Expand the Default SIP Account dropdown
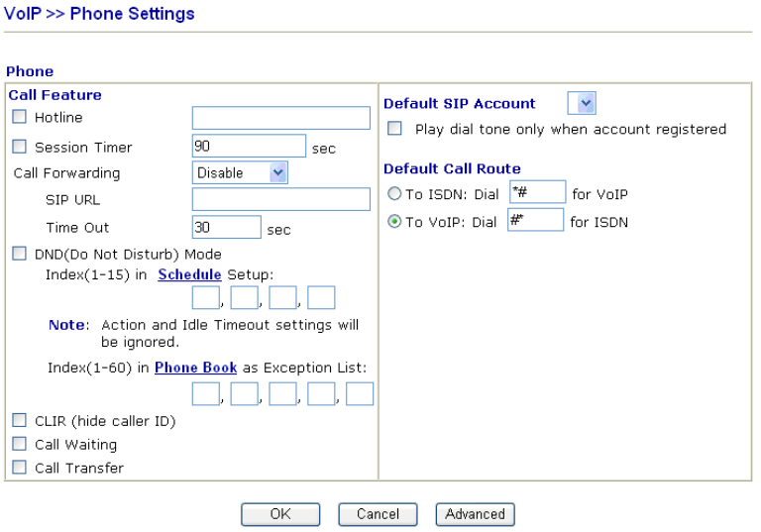The height and width of the screenshot is (532, 761). click(x=582, y=103)
